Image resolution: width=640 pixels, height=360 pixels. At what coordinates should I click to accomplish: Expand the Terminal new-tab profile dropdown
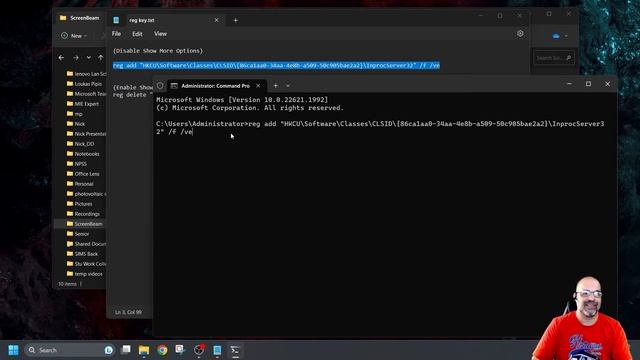288,86
